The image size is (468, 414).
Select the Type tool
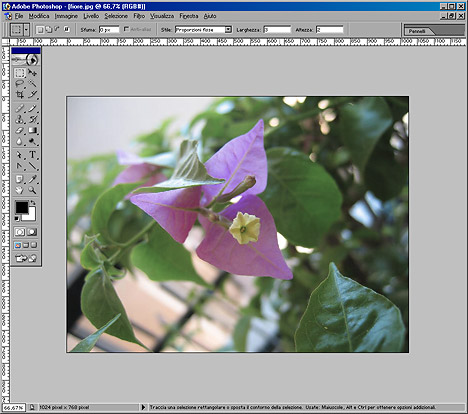[x=32, y=155]
